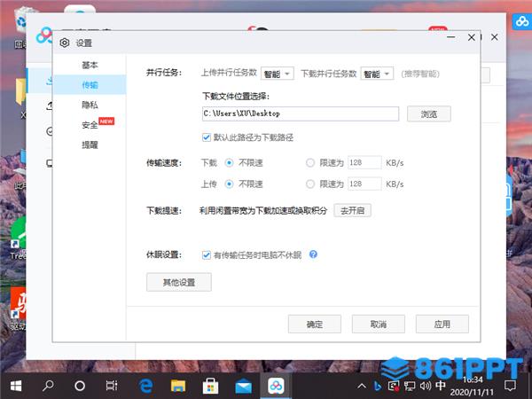Image resolution: width=532 pixels, height=399 pixels.
Task: Click the 去开启 button
Action: click(x=352, y=210)
